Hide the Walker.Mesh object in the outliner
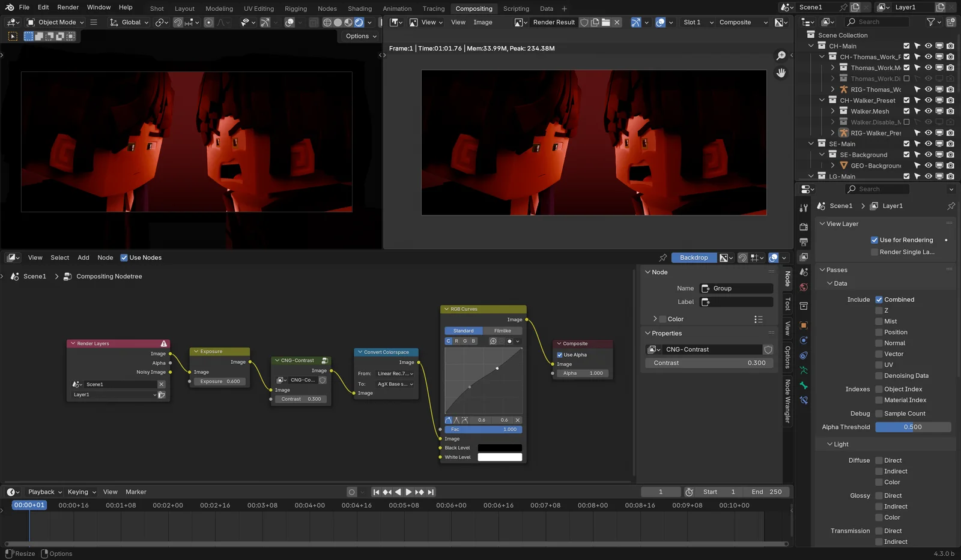Image resolution: width=961 pixels, height=560 pixels. pyautogui.click(x=928, y=111)
